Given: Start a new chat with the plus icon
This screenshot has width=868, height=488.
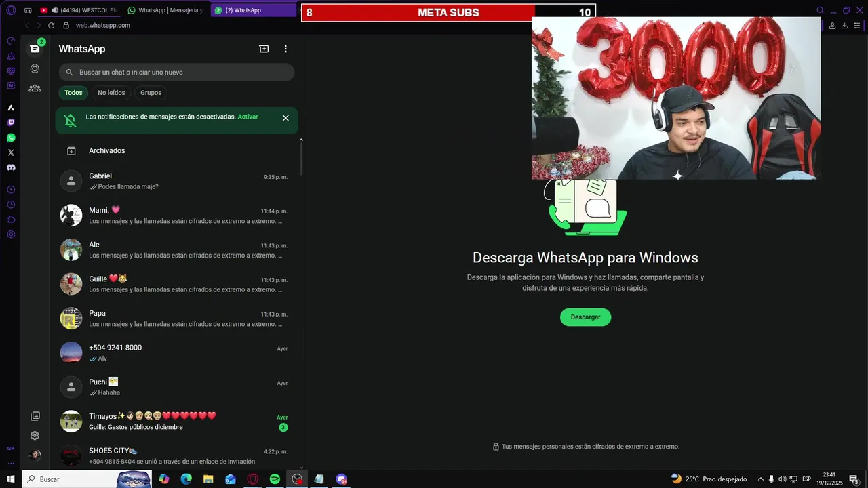Looking at the screenshot, I should tap(264, 49).
